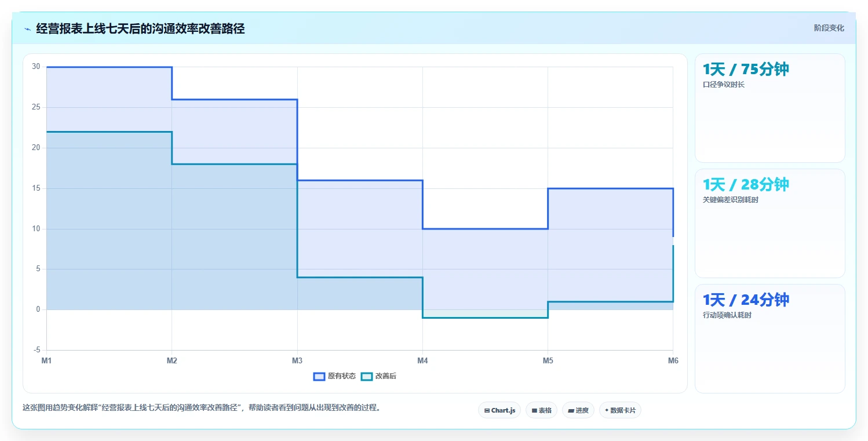Select the 进度 tag

pyautogui.click(x=578, y=410)
